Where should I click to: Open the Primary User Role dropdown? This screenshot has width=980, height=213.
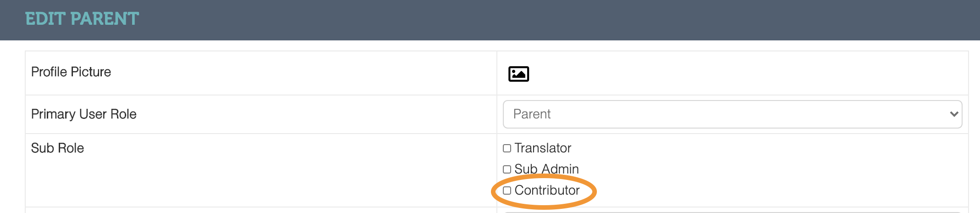(732, 114)
